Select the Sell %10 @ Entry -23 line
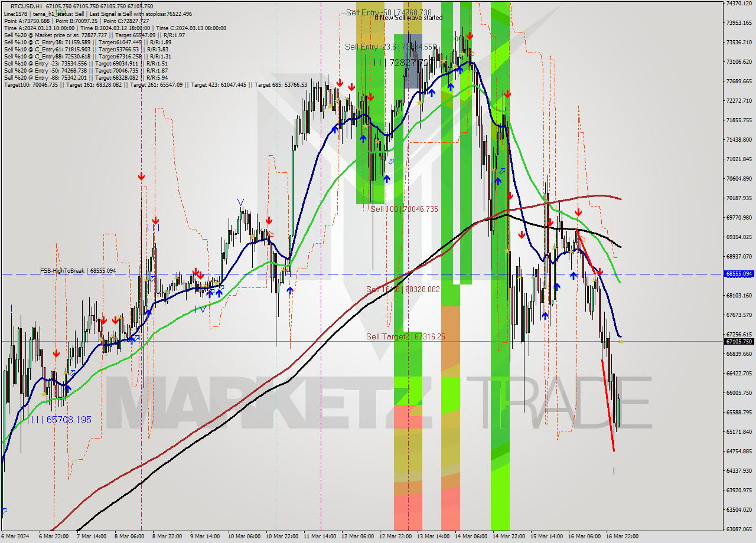The width and height of the screenshot is (756, 543). point(86,63)
